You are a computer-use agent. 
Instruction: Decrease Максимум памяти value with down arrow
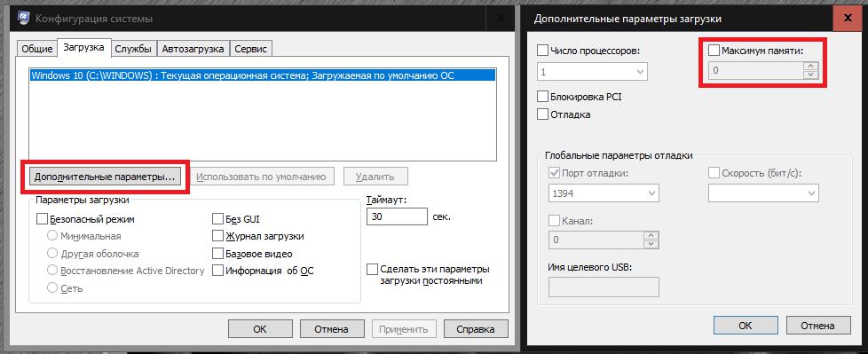pos(811,75)
